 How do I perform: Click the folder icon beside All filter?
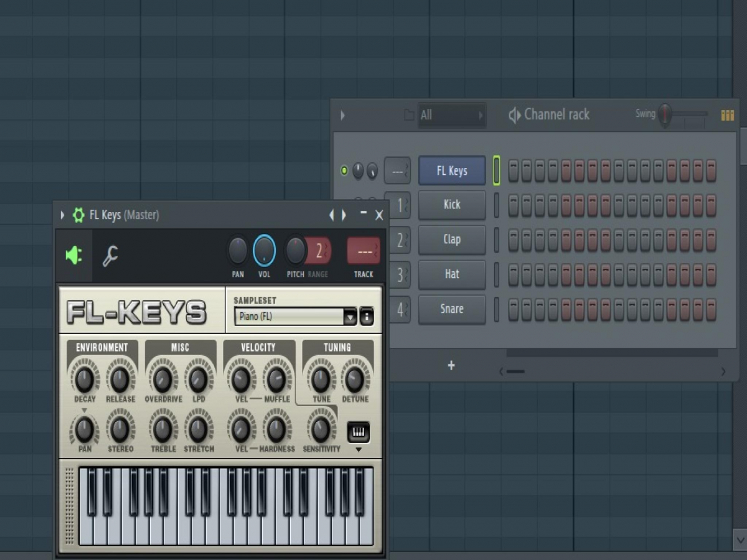(x=409, y=115)
